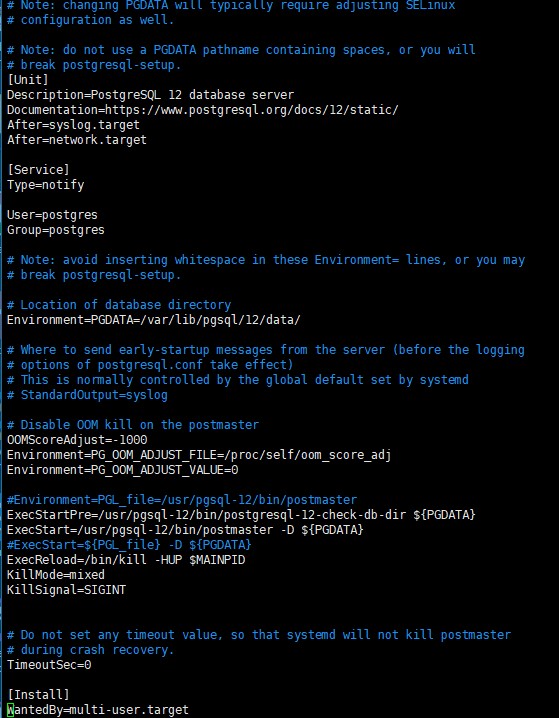The height and width of the screenshot is (718, 559).
Task: Click the commented #Environment=PGL_file line
Action: (x=182, y=500)
